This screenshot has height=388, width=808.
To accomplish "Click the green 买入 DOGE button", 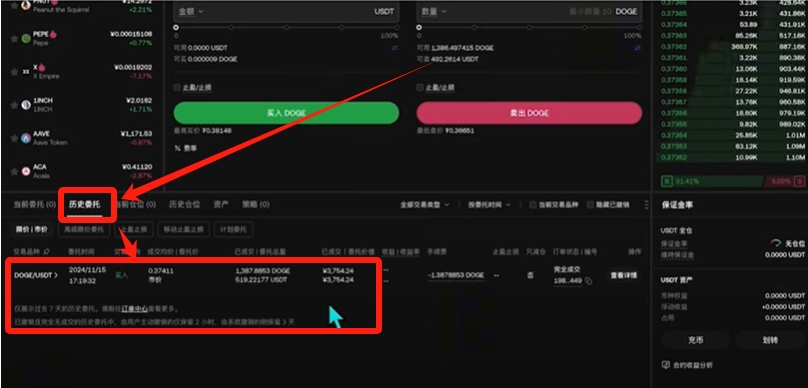I will [286, 113].
